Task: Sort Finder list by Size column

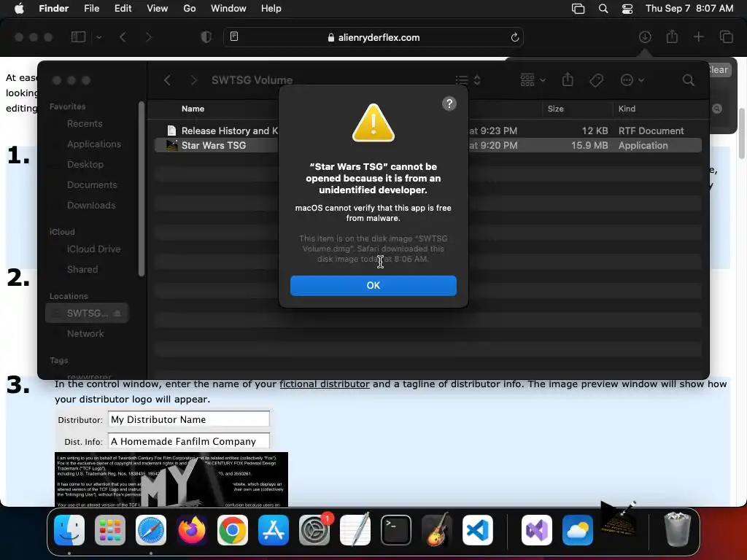Action: pos(555,109)
